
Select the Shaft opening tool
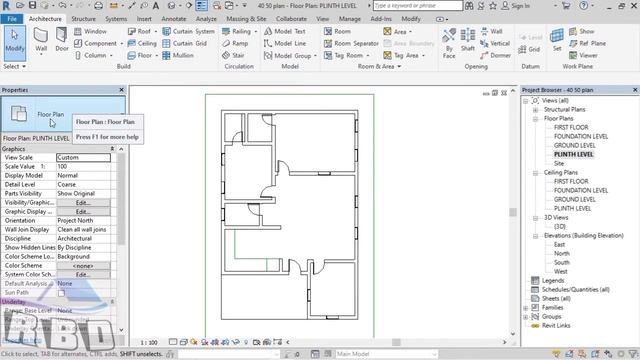click(468, 40)
